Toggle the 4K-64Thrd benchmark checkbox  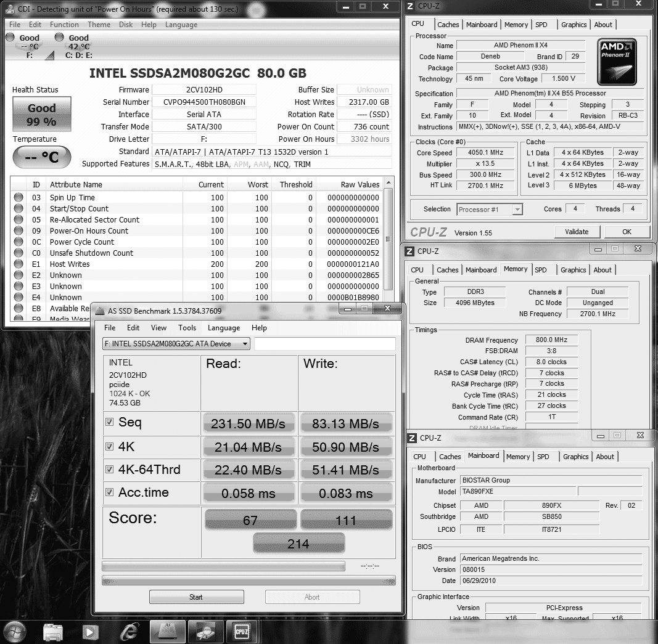[x=110, y=469]
